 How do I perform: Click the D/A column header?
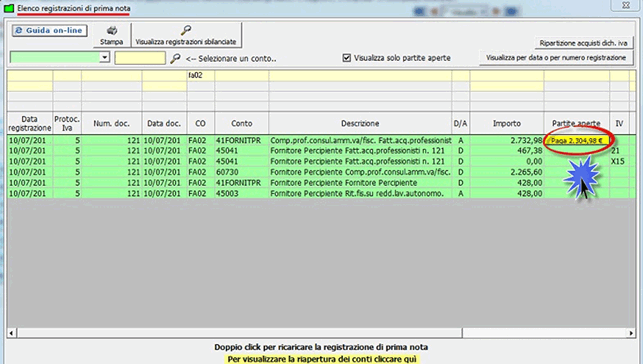pos(461,123)
